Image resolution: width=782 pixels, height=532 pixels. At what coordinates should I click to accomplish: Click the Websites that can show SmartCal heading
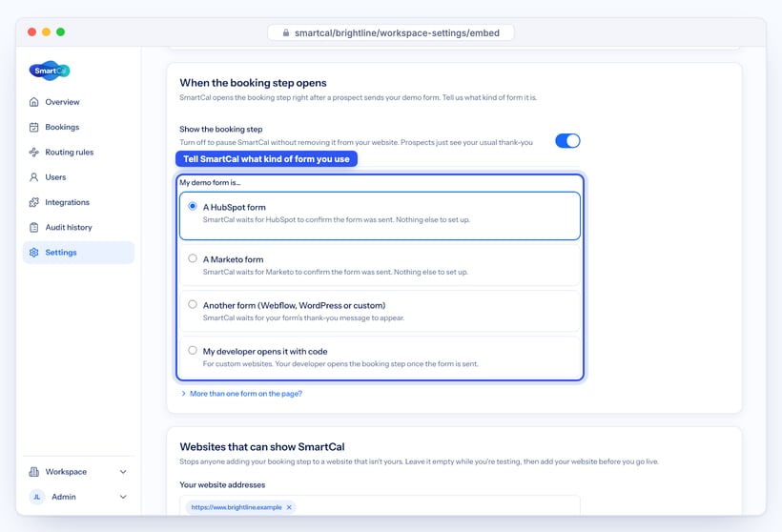(262, 447)
